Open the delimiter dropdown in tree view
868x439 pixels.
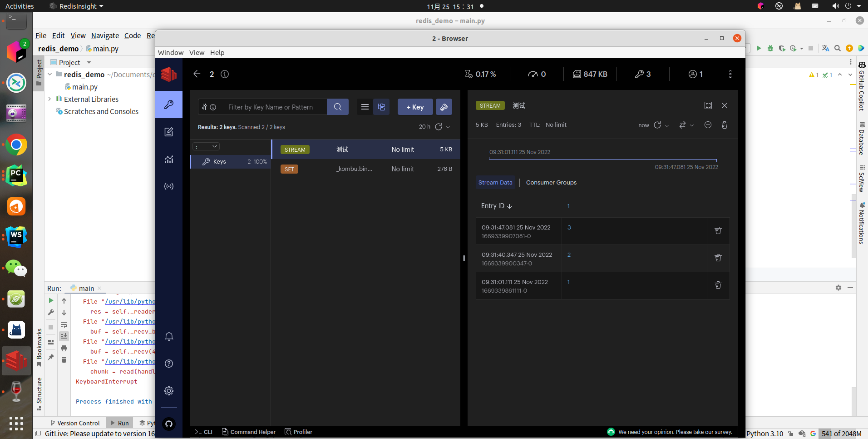pos(207,146)
